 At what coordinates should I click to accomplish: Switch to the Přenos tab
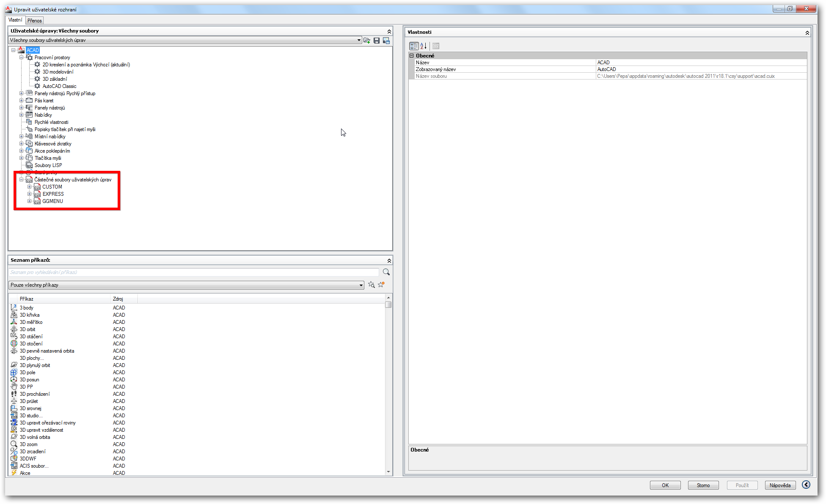tap(35, 20)
